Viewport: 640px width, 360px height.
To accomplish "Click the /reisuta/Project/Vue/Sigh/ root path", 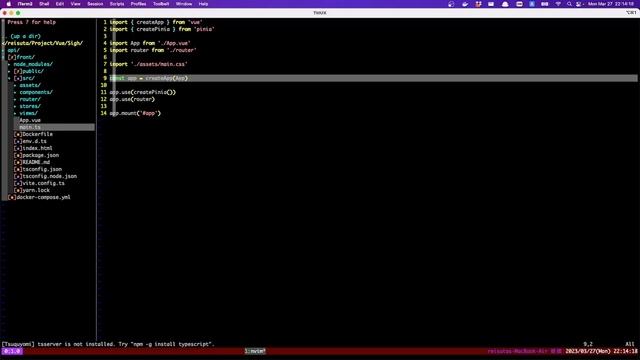I will coord(42,43).
